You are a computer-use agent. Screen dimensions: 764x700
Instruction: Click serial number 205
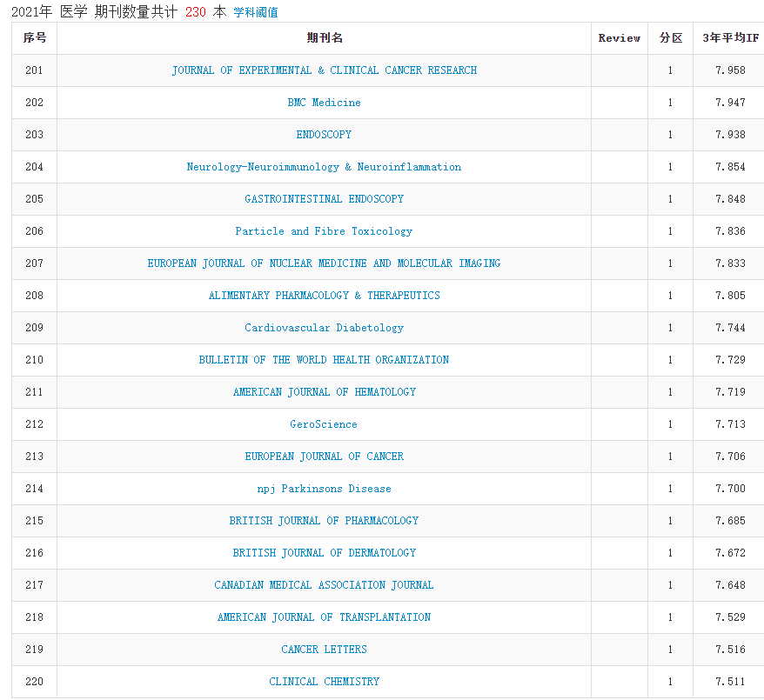(x=34, y=198)
